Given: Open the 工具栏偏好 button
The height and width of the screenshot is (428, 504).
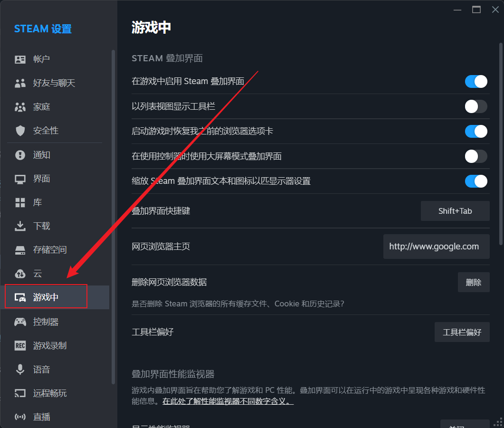Looking at the screenshot, I should click(462, 332).
